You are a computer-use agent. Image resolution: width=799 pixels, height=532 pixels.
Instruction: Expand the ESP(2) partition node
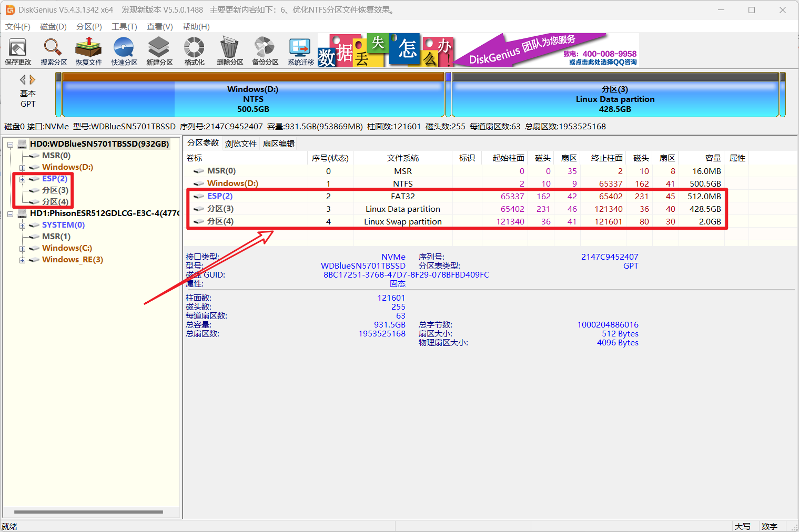tap(22, 178)
